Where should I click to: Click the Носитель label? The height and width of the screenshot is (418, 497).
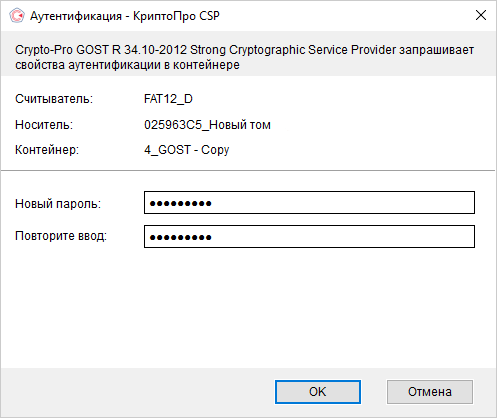click(44, 125)
